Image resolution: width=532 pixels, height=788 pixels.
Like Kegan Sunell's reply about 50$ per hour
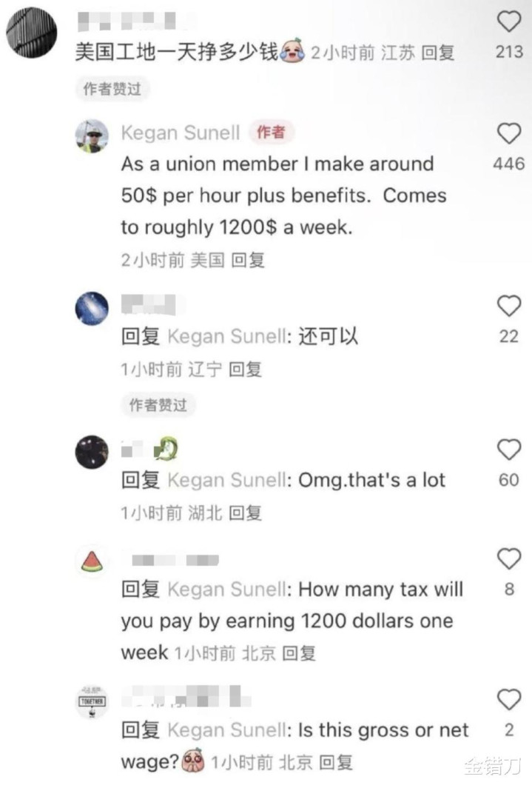click(x=509, y=133)
